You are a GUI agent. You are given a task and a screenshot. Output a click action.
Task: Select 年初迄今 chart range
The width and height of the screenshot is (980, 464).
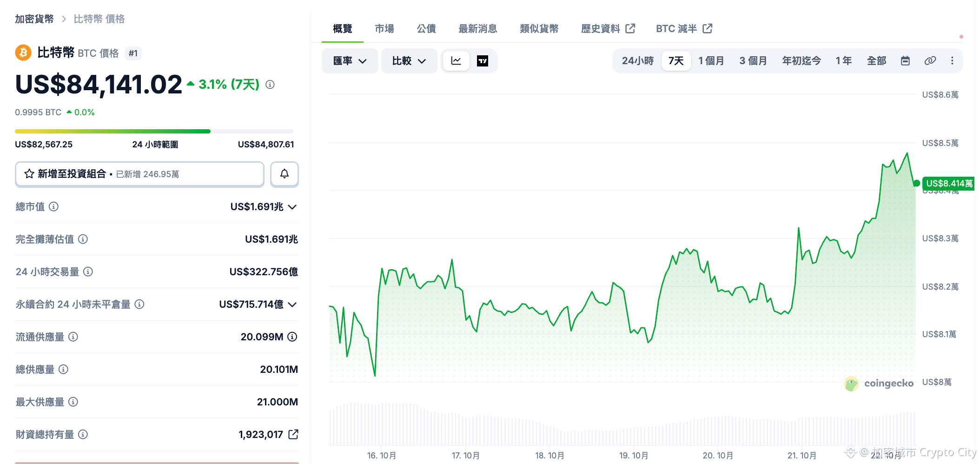tap(801, 61)
